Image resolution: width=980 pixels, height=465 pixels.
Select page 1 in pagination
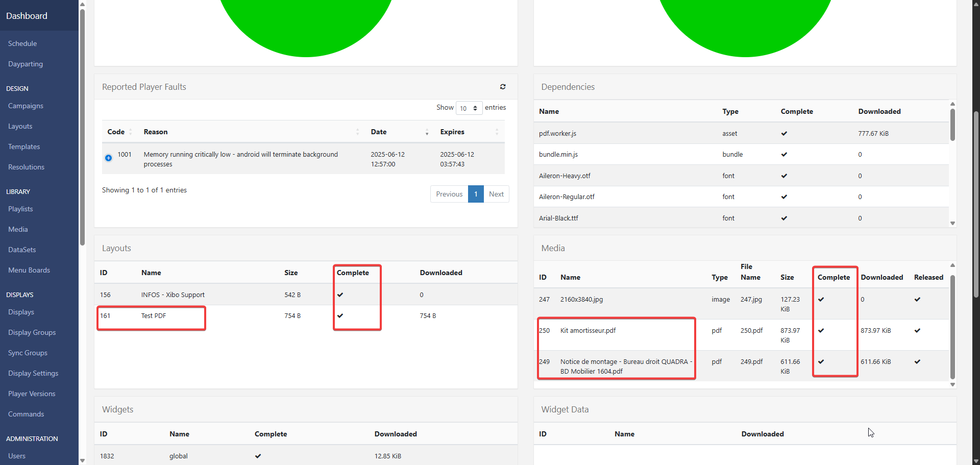coord(476,194)
